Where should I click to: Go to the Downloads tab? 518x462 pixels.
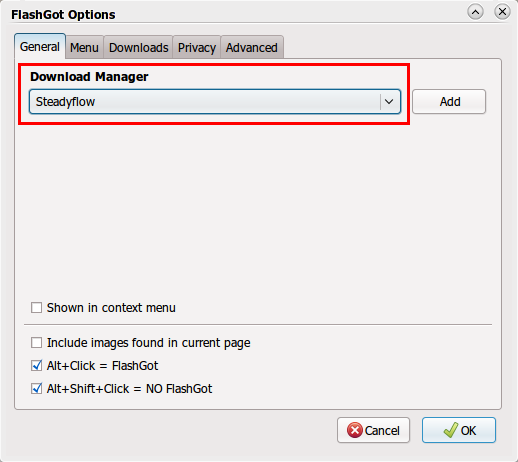point(138,47)
